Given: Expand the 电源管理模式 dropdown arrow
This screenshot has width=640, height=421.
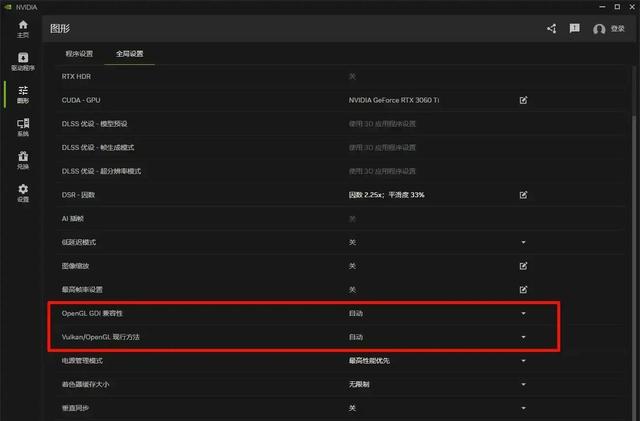Looking at the screenshot, I should (523, 361).
